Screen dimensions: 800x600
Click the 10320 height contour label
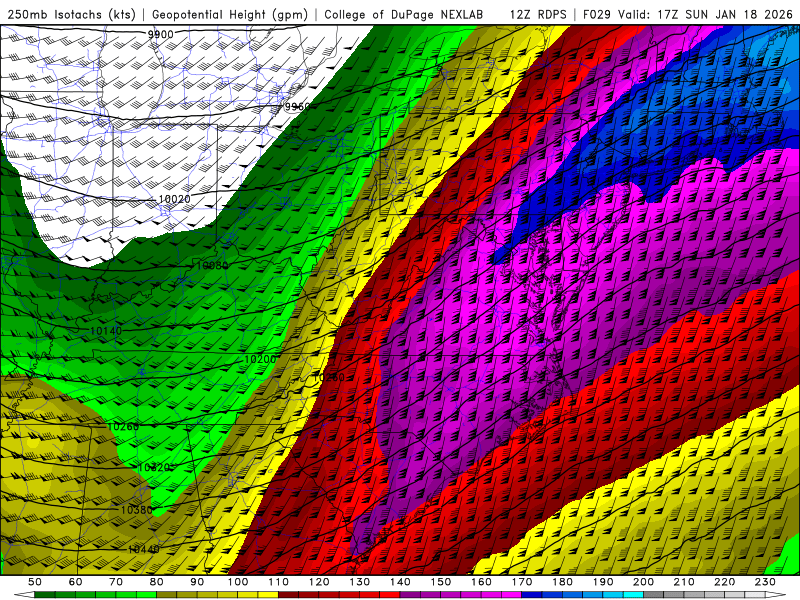[154, 467]
